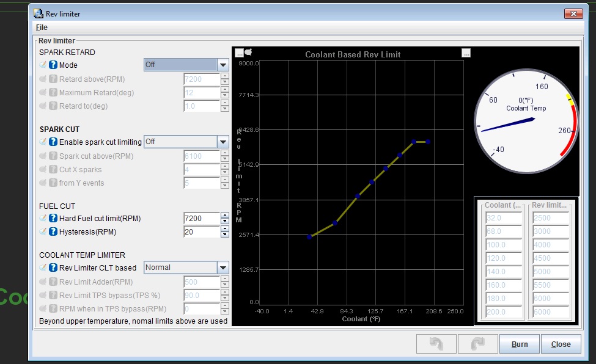Show help for Hysteresis(RPM) setting
Screen dimensions: 596x364
point(53,232)
